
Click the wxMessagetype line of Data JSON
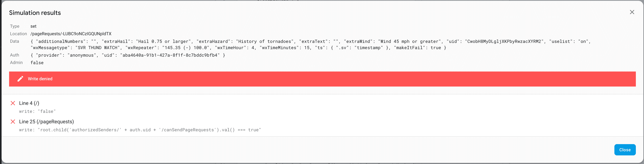238,48
